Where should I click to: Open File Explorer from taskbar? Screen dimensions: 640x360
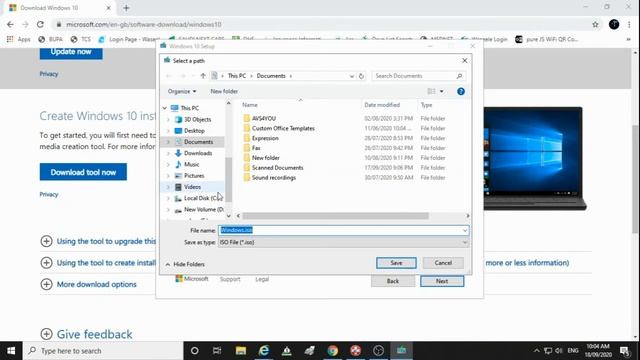click(241, 351)
